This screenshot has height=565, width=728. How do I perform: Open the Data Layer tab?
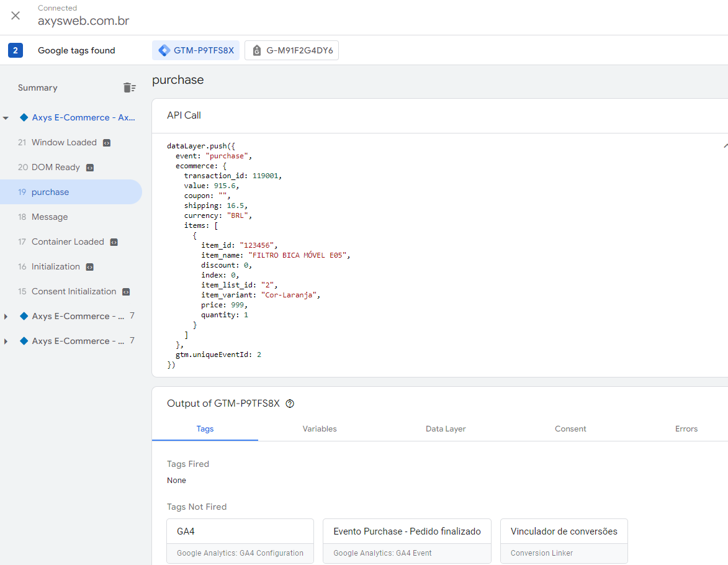[446, 429]
